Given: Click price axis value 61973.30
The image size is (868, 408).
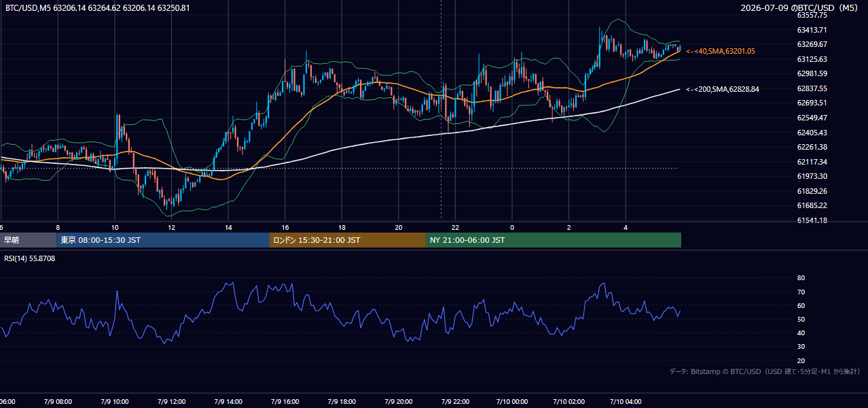Looking at the screenshot, I should point(812,176).
